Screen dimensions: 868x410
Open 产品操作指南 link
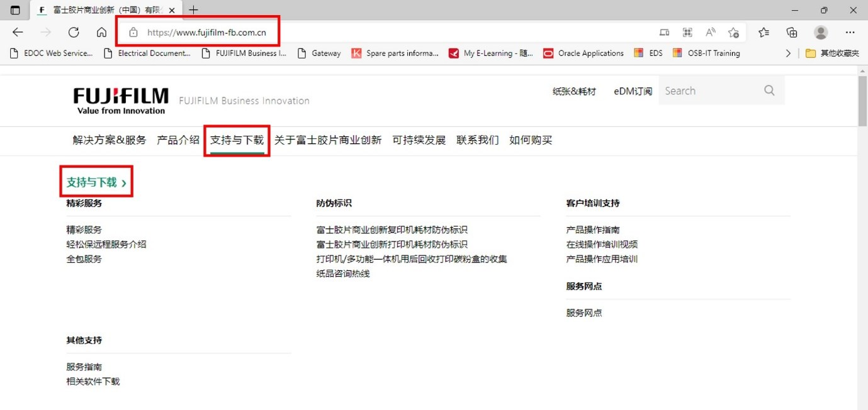point(593,230)
